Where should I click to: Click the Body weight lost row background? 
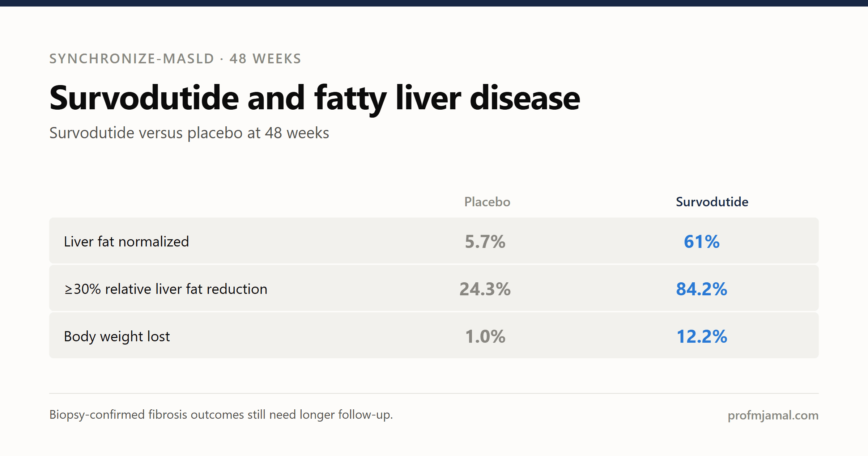(x=434, y=335)
